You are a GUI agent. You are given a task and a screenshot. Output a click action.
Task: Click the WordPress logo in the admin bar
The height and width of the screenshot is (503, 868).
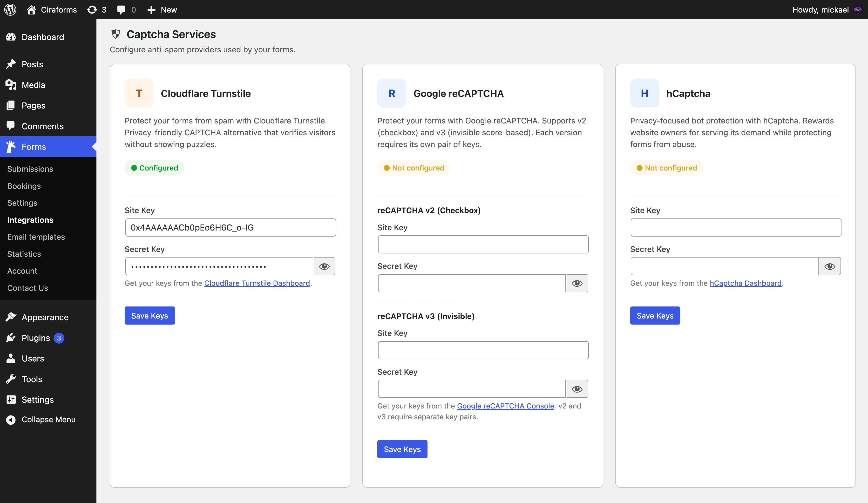coord(10,9)
